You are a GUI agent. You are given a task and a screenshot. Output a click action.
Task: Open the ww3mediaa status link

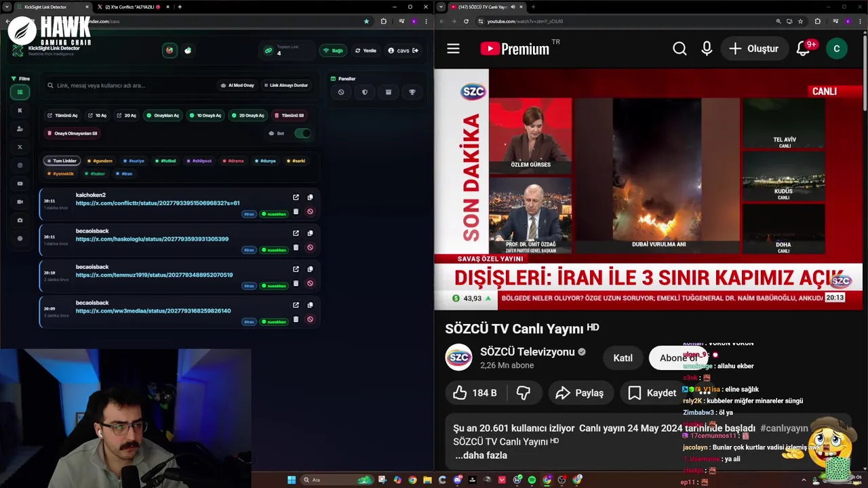click(153, 310)
